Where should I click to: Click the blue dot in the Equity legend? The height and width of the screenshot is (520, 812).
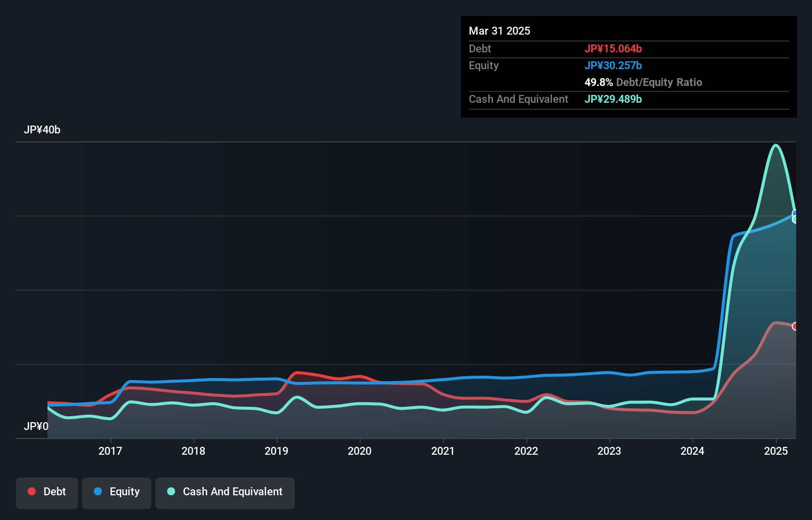98,491
